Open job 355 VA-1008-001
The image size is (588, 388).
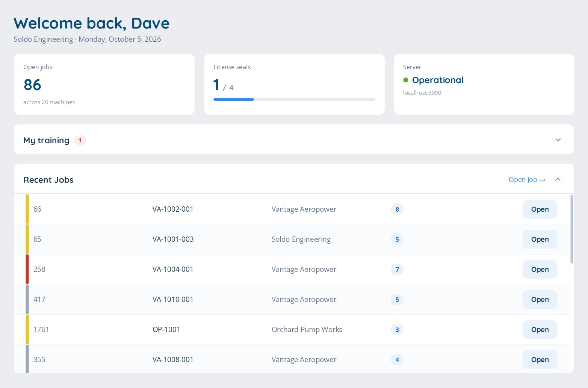click(x=540, y=360)
